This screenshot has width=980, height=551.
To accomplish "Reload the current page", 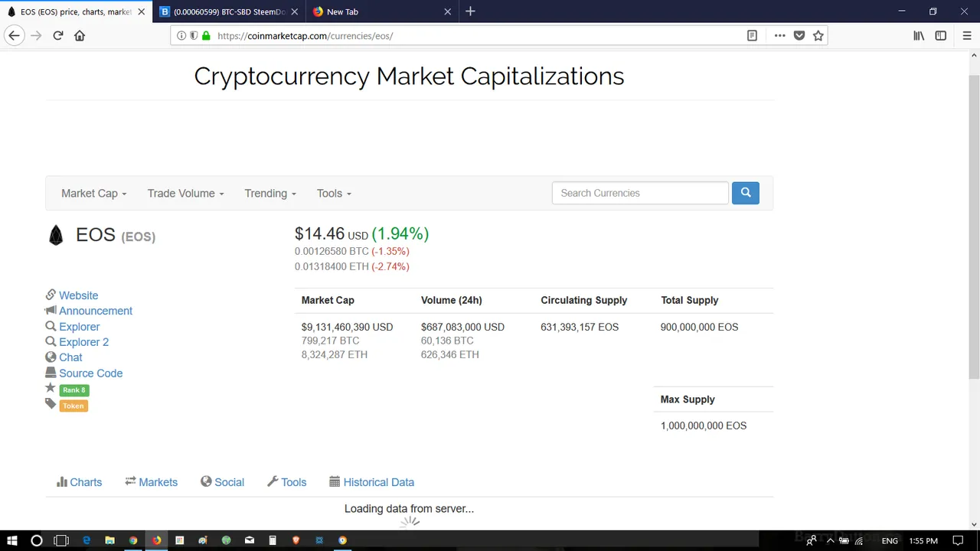I will pos(57,36).
